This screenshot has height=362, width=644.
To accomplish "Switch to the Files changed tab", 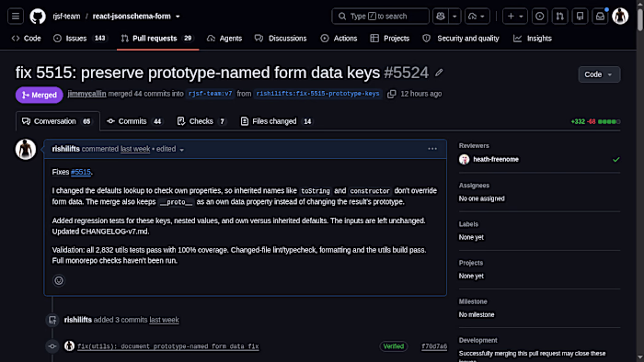I will point(276,121).
